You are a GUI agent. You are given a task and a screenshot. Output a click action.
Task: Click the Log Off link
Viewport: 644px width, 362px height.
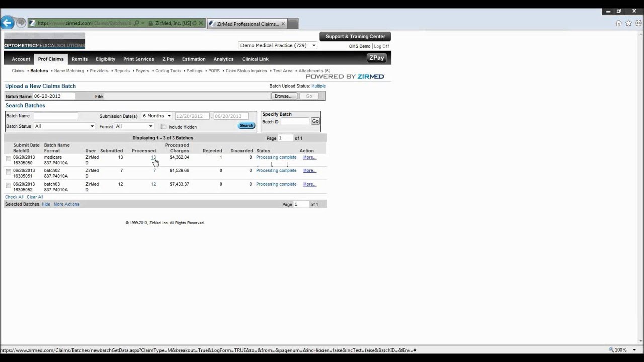[381, 46]
